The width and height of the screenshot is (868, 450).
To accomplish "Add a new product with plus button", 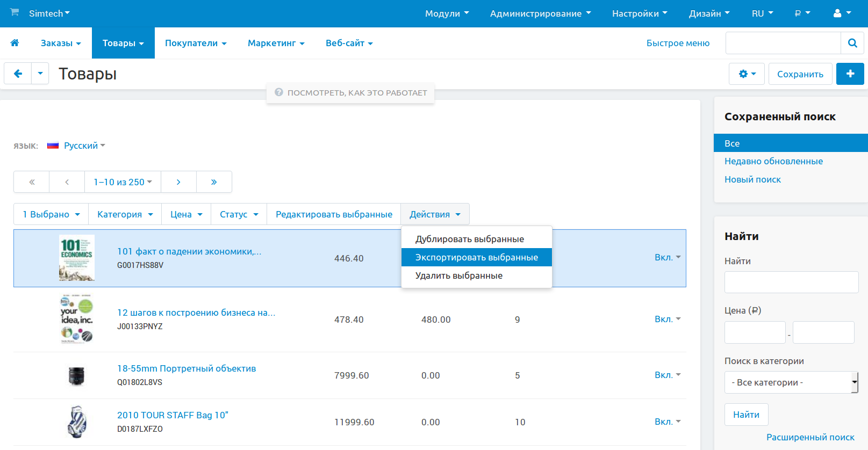I will tap(850, 74).
